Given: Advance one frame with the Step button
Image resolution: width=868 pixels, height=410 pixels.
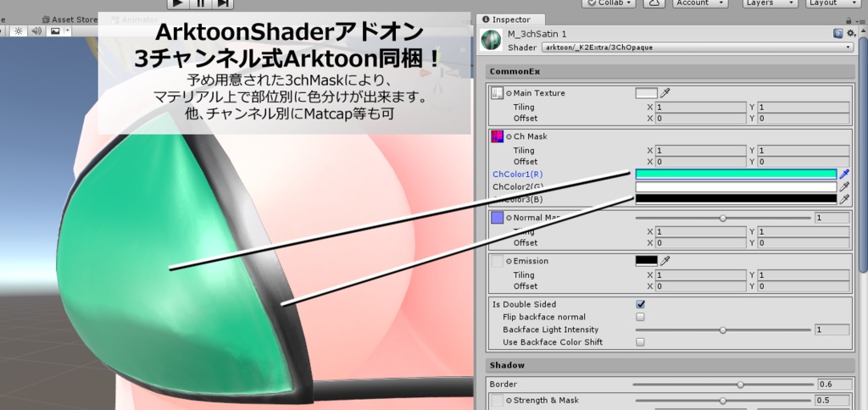Looking at the screenshot, I should (x=223, y=3).
